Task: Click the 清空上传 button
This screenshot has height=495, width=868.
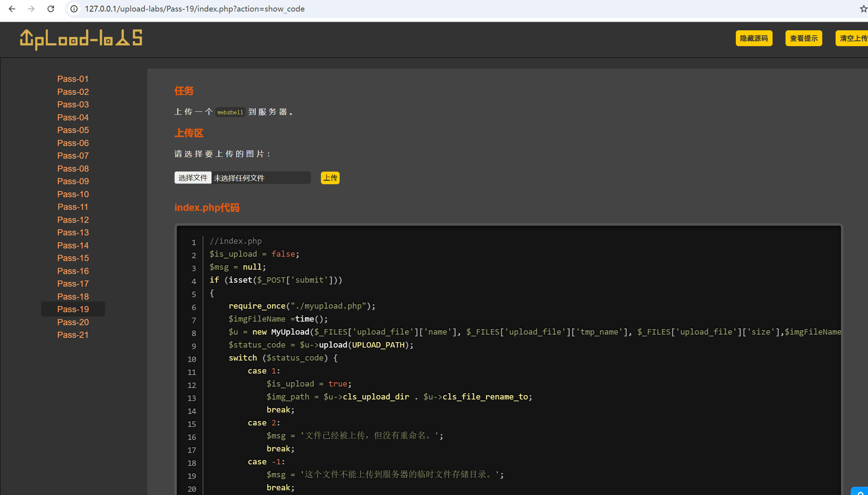Action: click(x=853, y=38)
